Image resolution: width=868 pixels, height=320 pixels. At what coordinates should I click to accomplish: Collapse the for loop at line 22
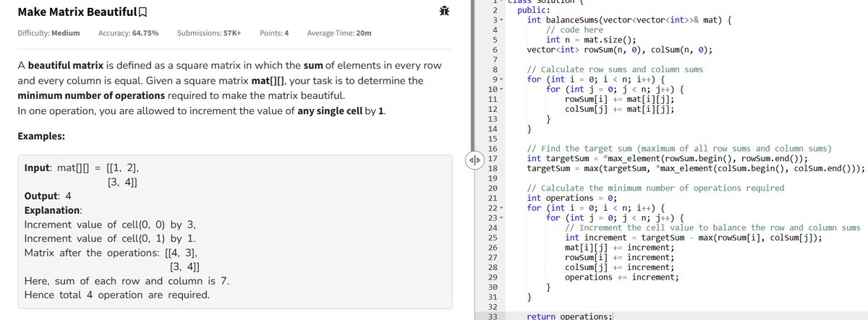point(501,207)
